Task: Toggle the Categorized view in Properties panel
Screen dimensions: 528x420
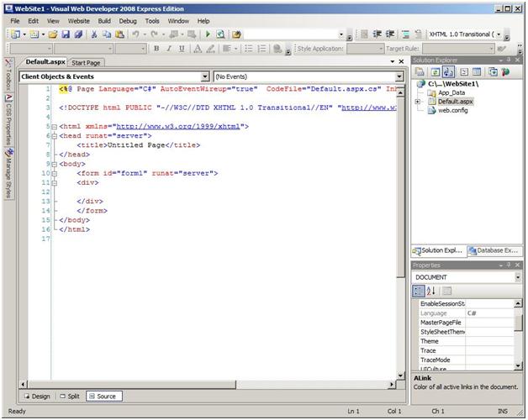Action: [x=419, y=291]
